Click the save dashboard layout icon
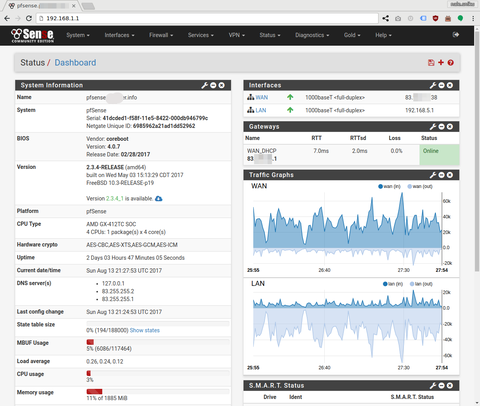The width and height of the screenshot is (480, 406). (431, 63)
